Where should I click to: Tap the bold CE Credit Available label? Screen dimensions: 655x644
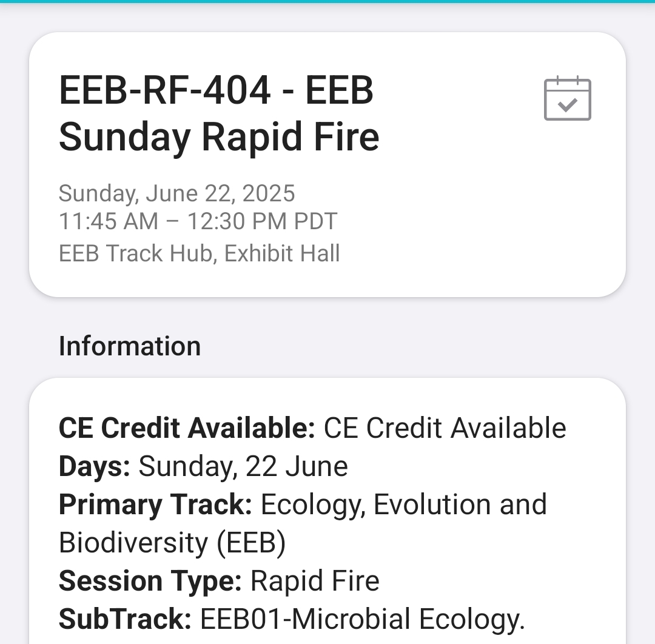186,428
